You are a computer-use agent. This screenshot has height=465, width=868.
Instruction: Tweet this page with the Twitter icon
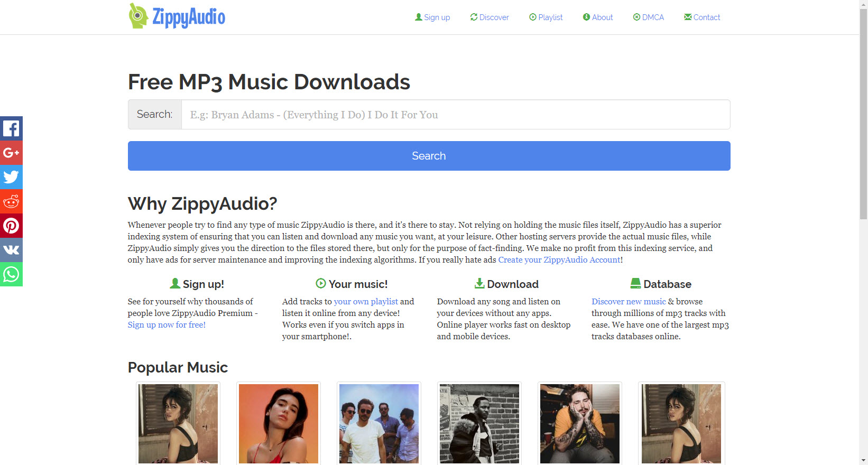pyautogui.click(x=11, y=177)
